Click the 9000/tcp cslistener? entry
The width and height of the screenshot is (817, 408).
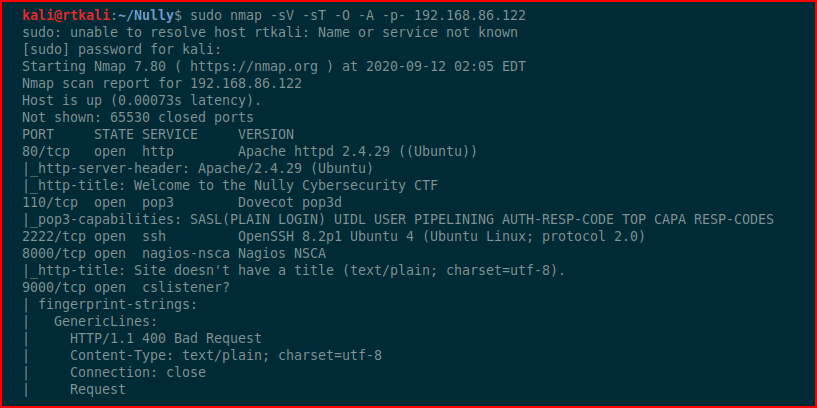tap(126, 287)
